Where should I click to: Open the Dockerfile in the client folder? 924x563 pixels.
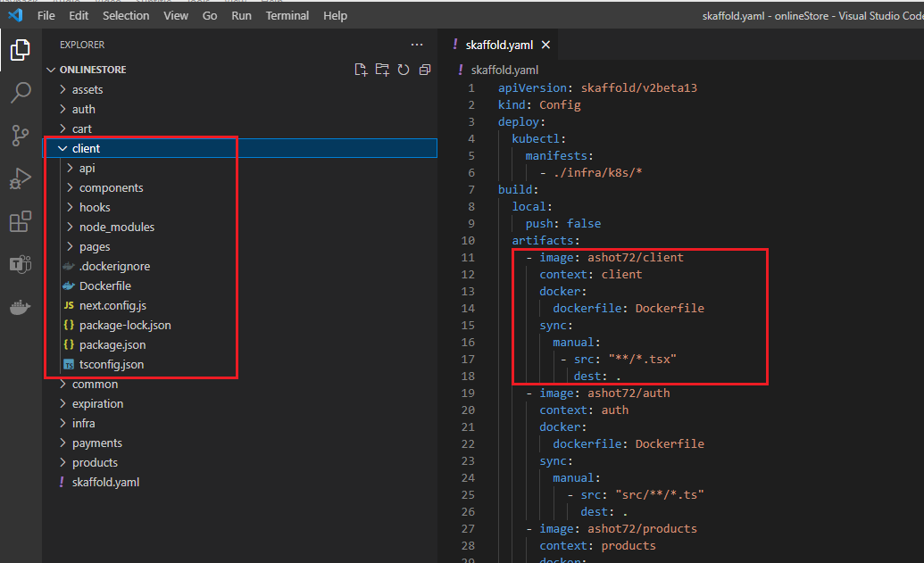pyautogui.click(x=104, y=286)
